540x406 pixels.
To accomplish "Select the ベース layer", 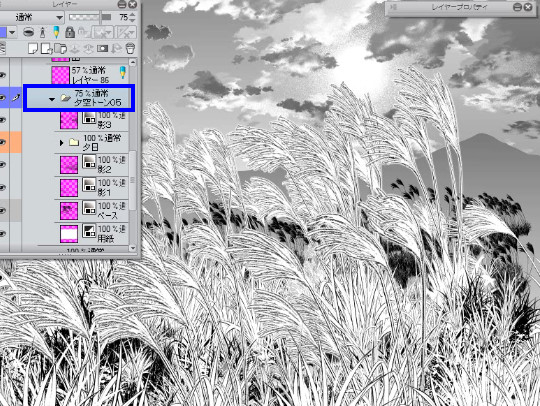I will click(x=91, y=211).
